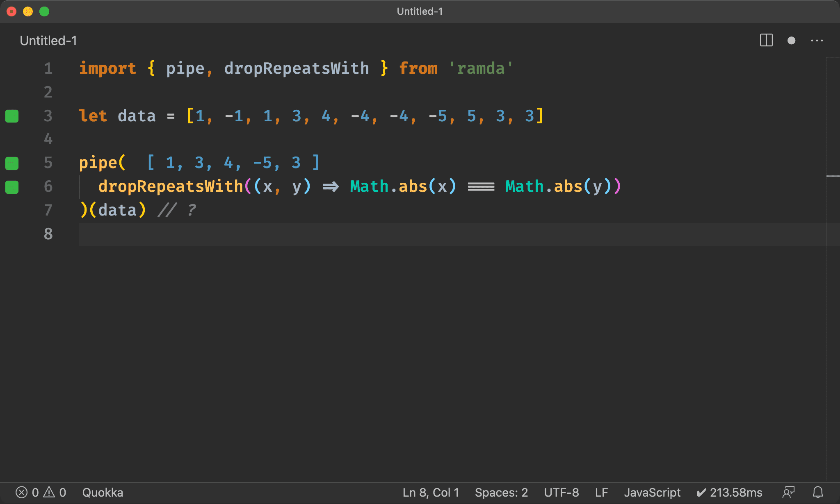Click Math.abs(x) on line 6
The height and width of the screenshot is (504, 840).
(x=403, y=187)
